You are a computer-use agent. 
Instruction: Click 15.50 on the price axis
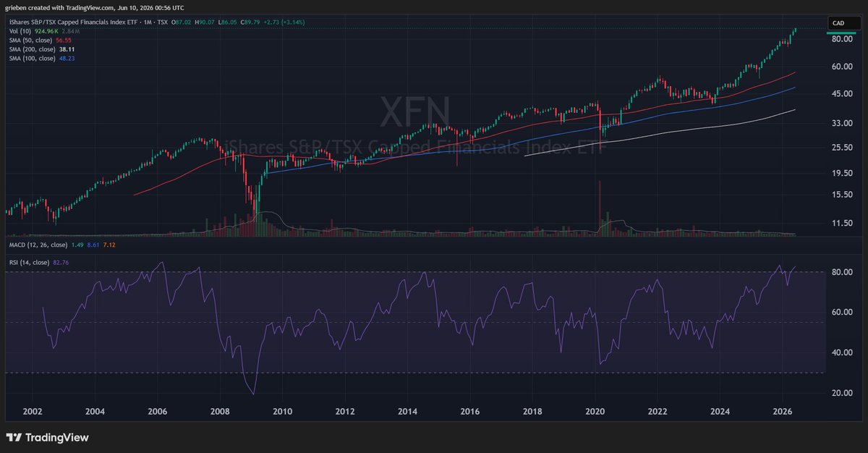(841, 195)
